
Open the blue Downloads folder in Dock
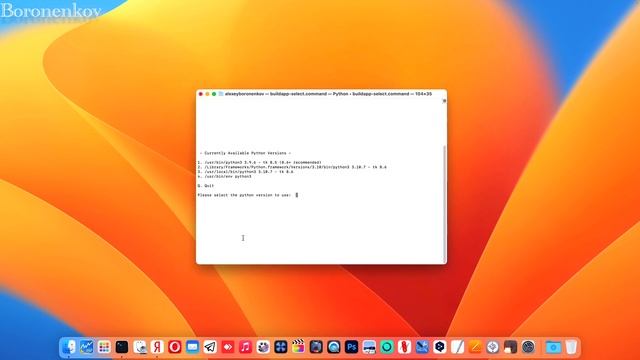553,347
